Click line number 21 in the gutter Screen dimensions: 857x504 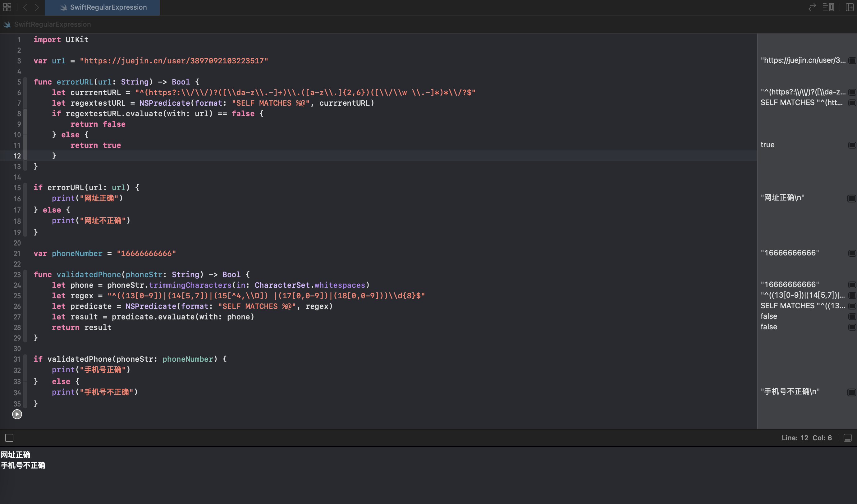pos(17,254)
